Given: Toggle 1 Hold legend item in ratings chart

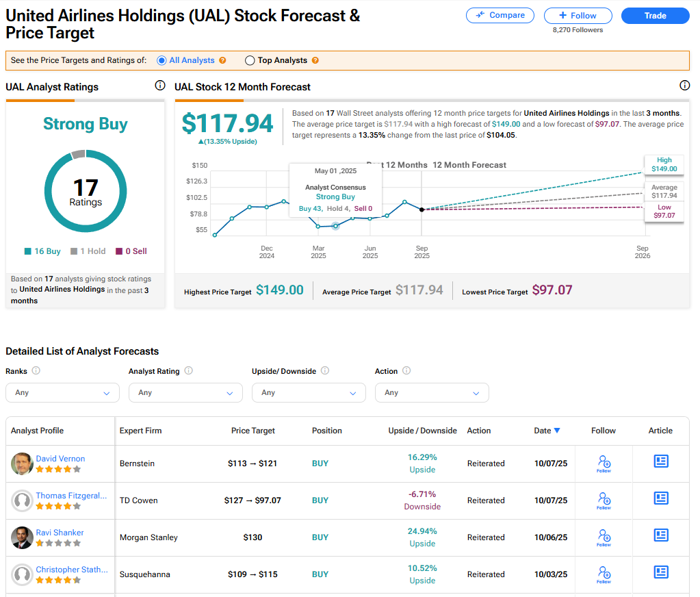Looking at the screenshot, I should [x=88, y=251].
